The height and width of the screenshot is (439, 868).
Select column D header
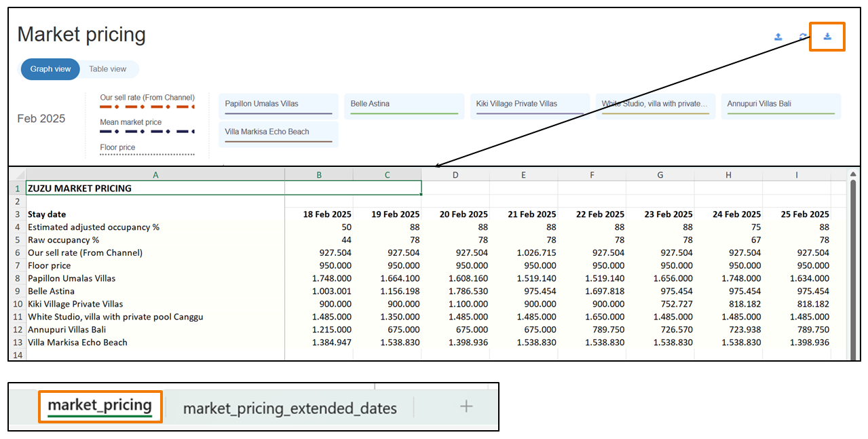(455, 174)
